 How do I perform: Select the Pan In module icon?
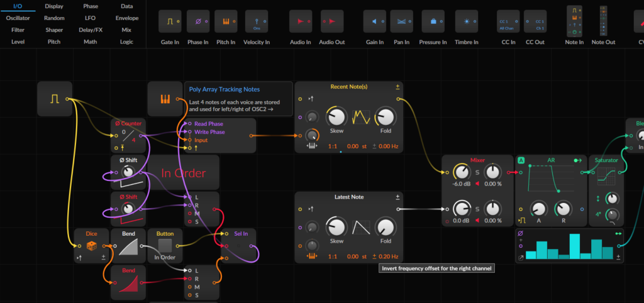coord(401,21)
